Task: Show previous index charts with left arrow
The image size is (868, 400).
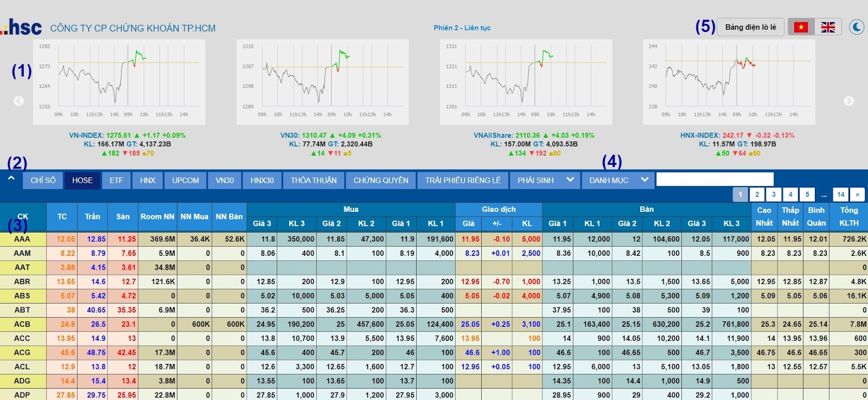Action: coord(18,101)
